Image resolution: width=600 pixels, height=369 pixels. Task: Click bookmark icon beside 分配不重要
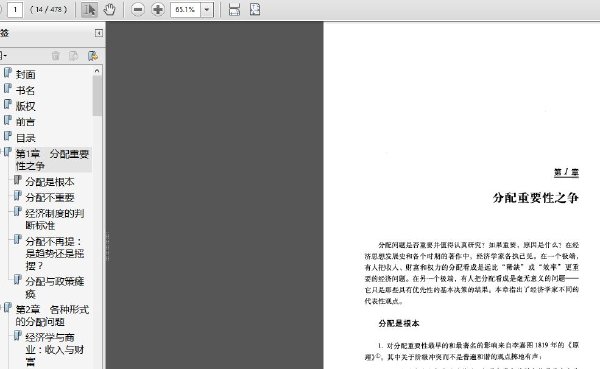pos(18,196)
